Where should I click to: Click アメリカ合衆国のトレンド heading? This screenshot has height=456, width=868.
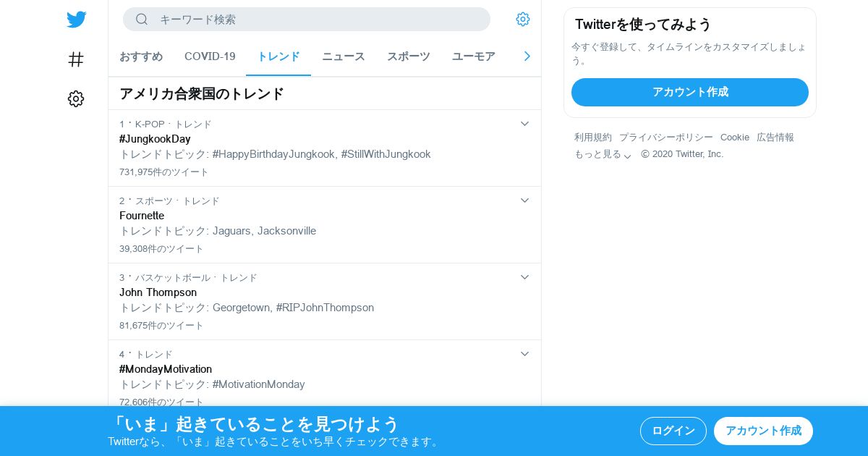(202, 93)
